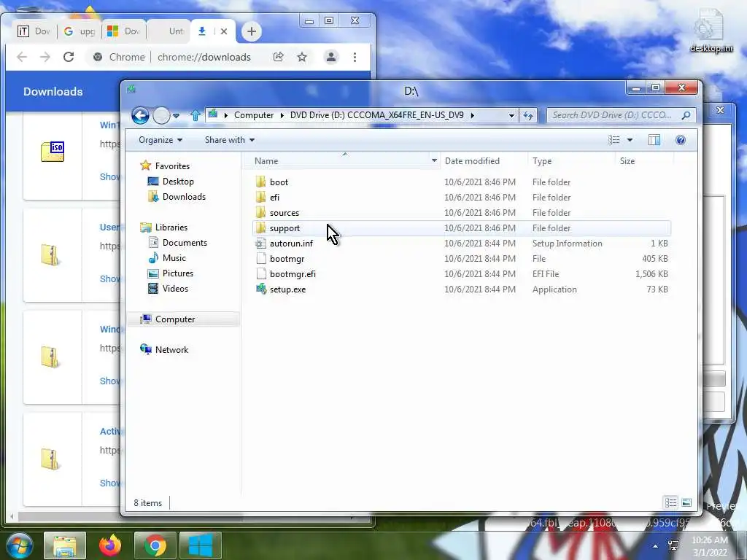Select the bootmgr.efi file
The height and width of the screenshot is (560, 747).
click(293, 274)
